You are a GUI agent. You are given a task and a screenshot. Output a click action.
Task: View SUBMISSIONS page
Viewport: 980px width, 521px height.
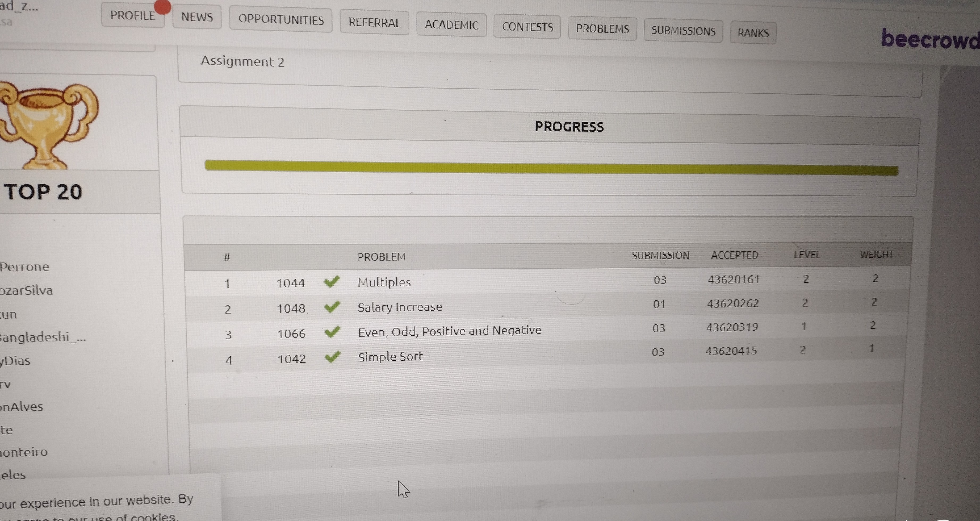click(x=683, y=31)
